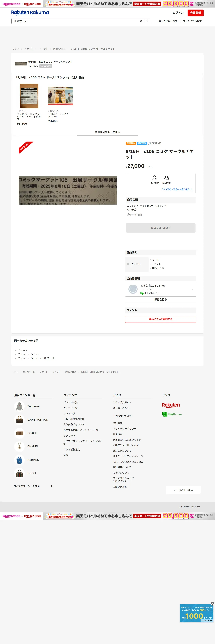Screen dimensions: 215x644
Task: Click the search input field
Action: 76,21
